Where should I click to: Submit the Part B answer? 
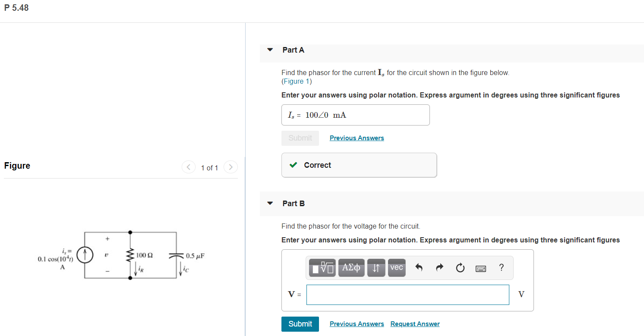click(x=300, y=324)
